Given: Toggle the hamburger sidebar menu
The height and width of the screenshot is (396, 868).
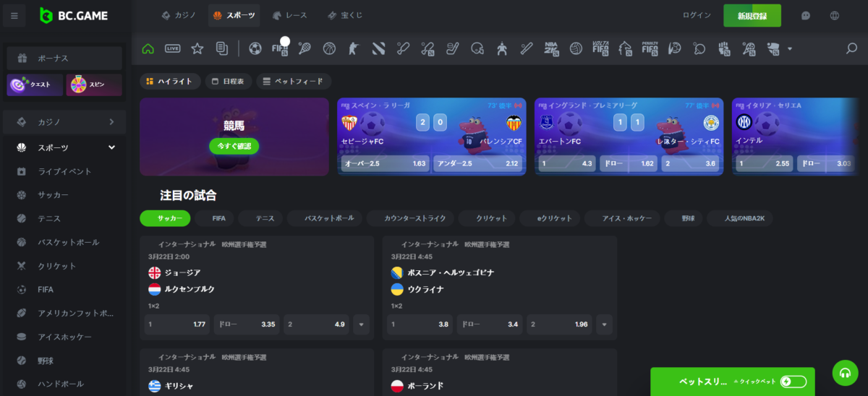Looking at the screenshot, I should (x=14, y=15).
